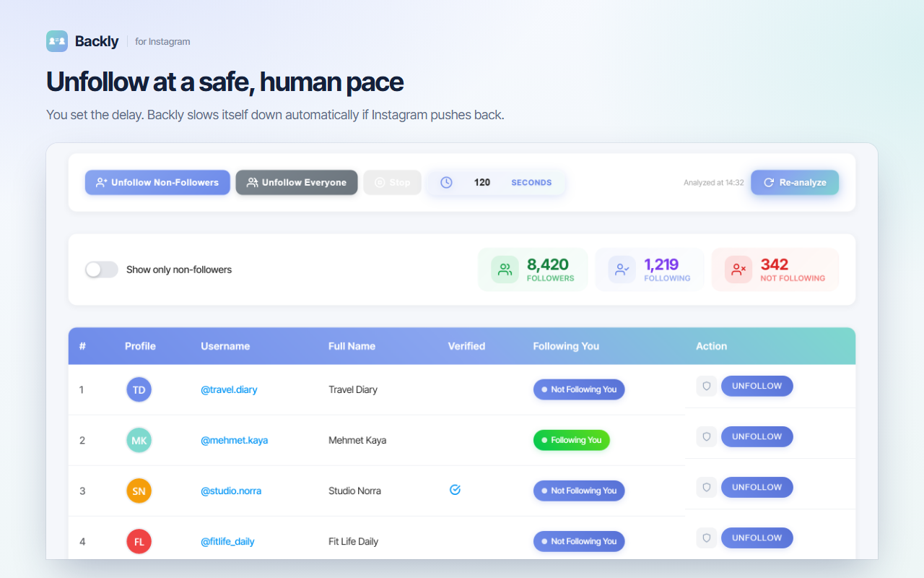This screenshot has height=578, width=924.
Task: Click the Fit Life Daily full name
Action: point(353,541)
